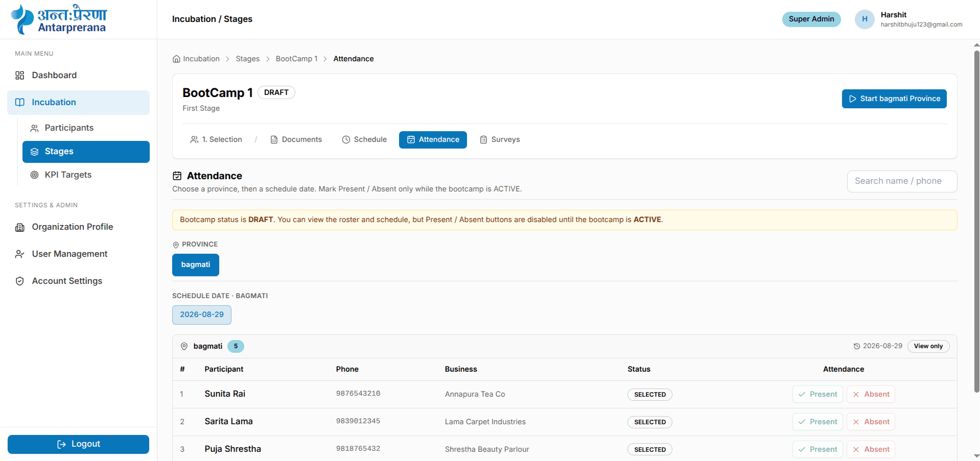Click the province location pin icon
This screenshot has width=980, height=461.
(176, 245)
